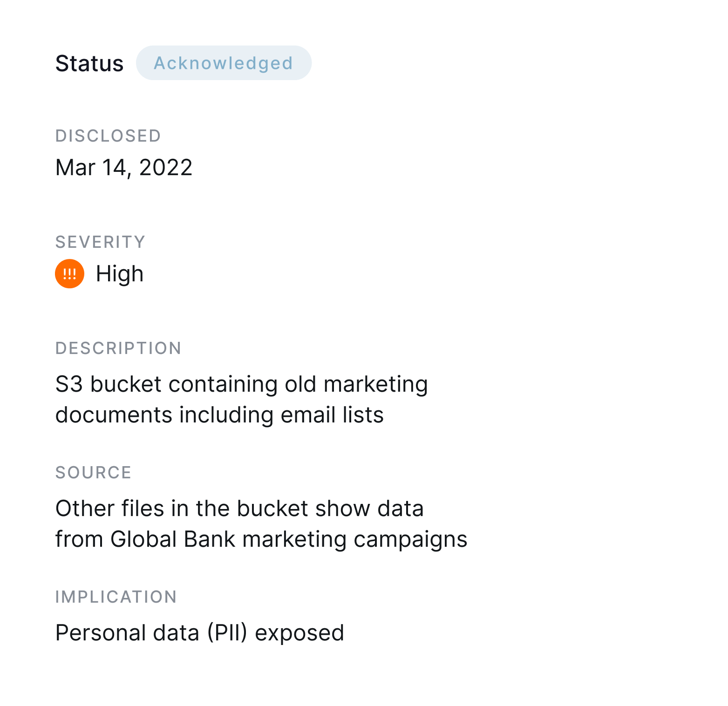Select the Mar 14, 2022 disclosed date
728x706 pixels.
[124, 168]
